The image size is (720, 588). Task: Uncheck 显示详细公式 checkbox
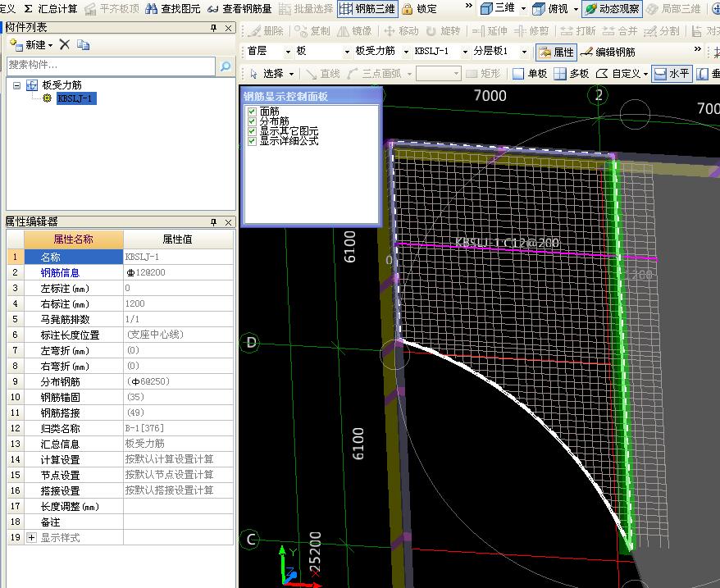coord(252,141)
